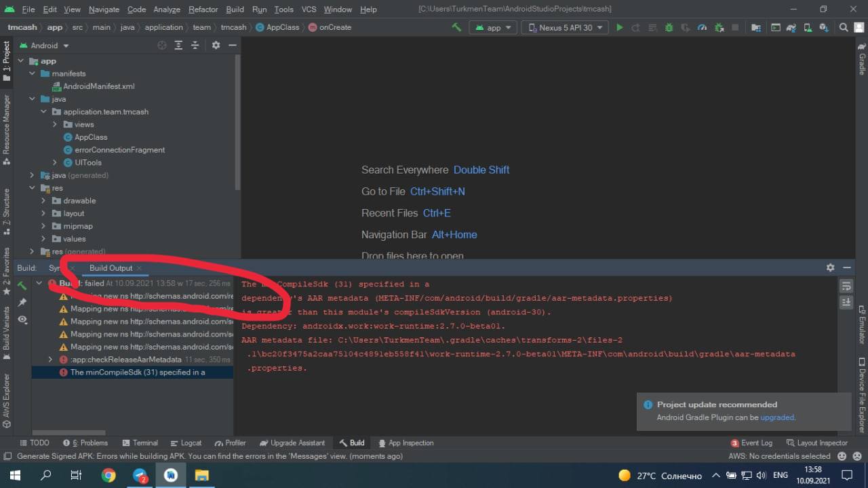The width and height of the screenshot is (868, 488).
Task: Click Collapse All icon in Project panel
Action: [195, 45]
